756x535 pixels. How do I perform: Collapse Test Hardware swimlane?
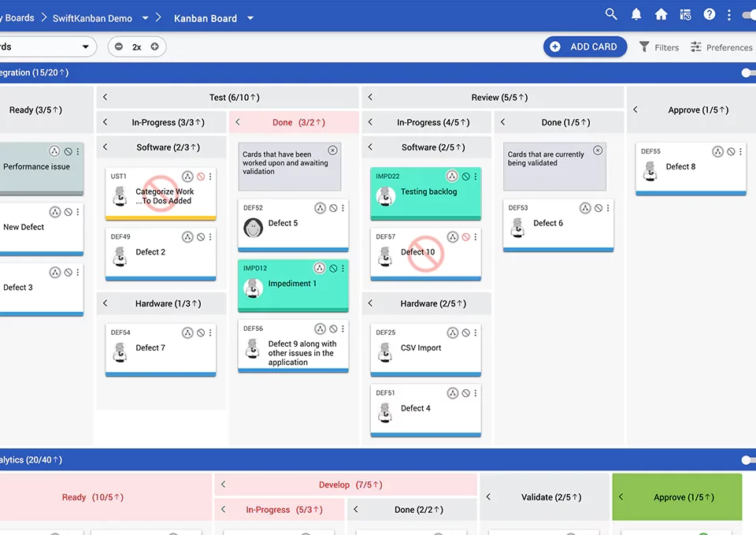tap(105, 303)
